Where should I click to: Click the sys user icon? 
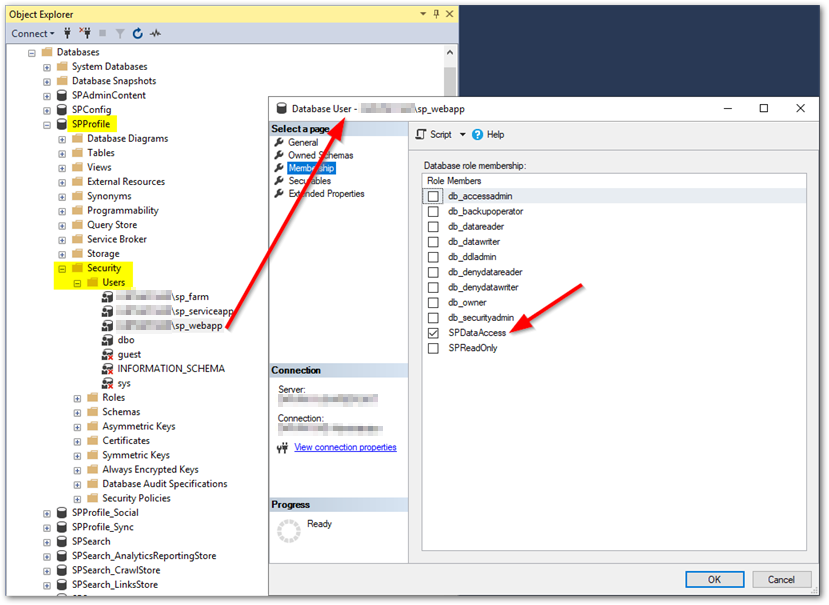point(107,383)
